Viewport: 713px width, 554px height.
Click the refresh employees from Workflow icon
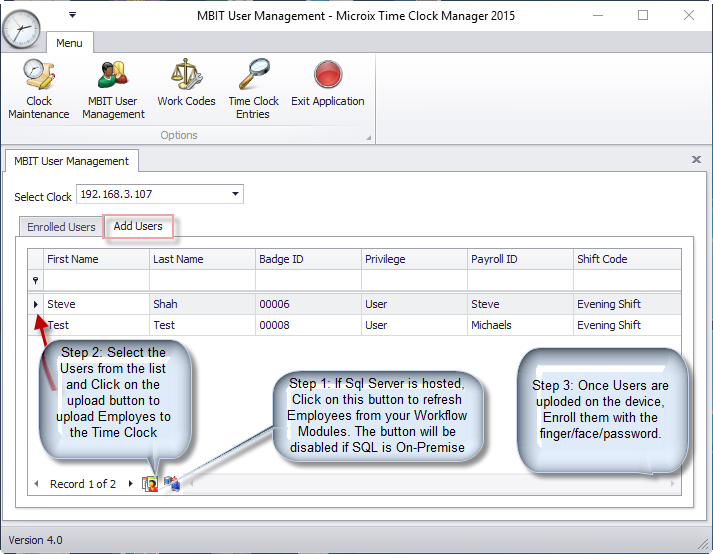tap(170, 484)
